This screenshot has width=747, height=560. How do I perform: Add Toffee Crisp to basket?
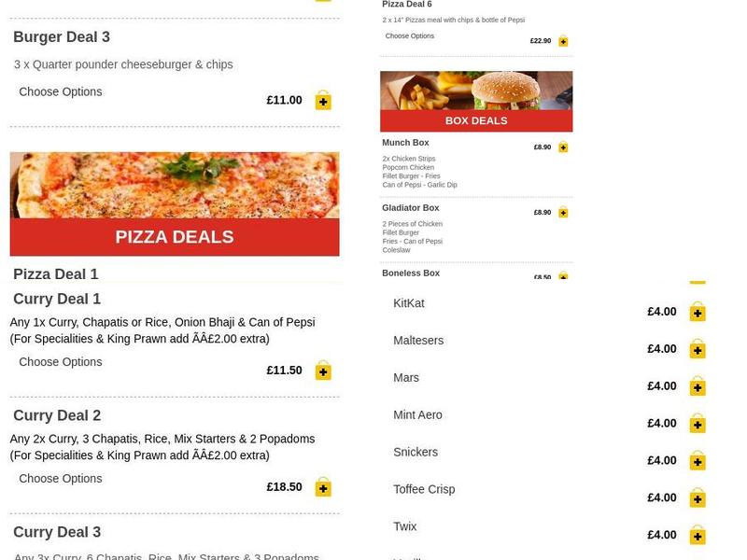pyautogui.click(x=698, y=498)
